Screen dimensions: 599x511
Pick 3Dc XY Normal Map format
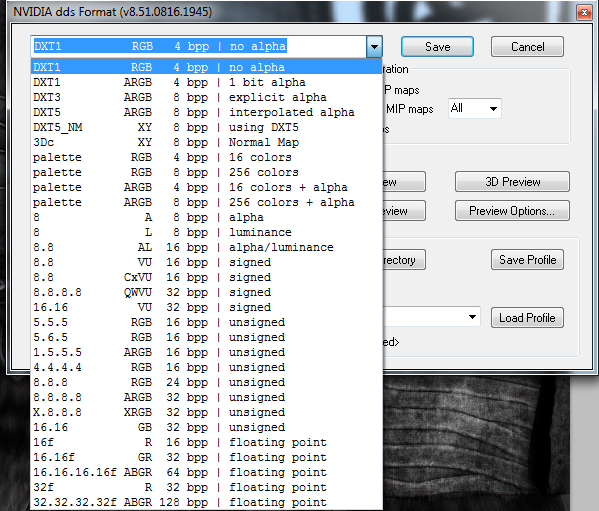pyautogui.click(x=206, y=142)
